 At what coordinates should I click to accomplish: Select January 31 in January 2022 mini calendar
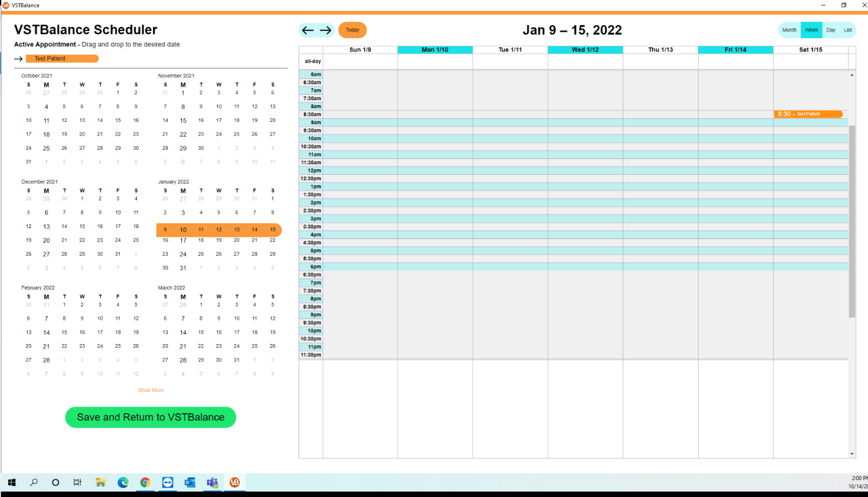(183, 268)
